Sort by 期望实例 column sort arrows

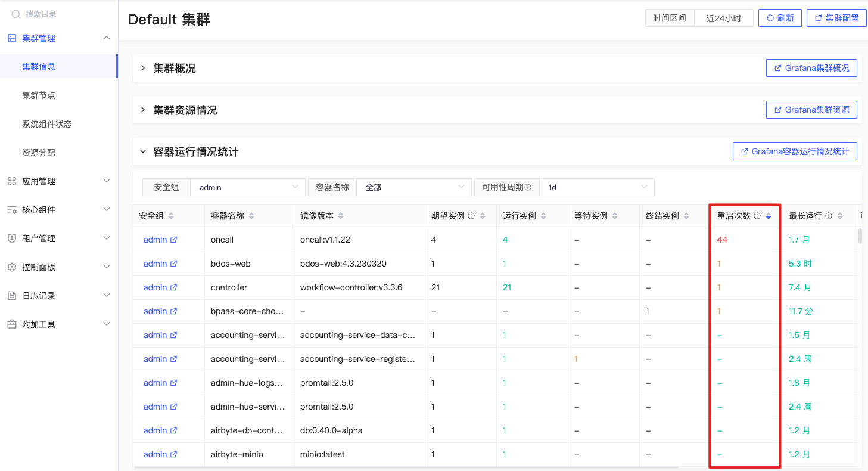(483, 216)
